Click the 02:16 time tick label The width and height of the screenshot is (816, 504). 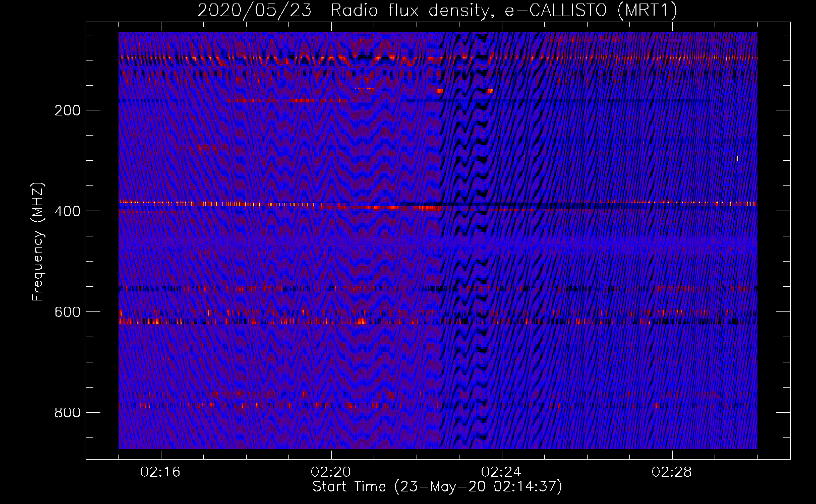pos(160,472)
